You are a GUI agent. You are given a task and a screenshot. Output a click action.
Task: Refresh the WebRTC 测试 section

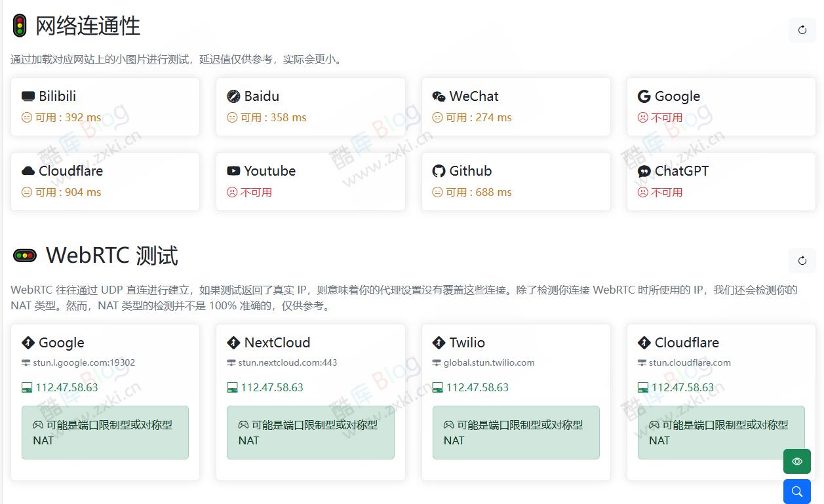click(x=802, y=260)
